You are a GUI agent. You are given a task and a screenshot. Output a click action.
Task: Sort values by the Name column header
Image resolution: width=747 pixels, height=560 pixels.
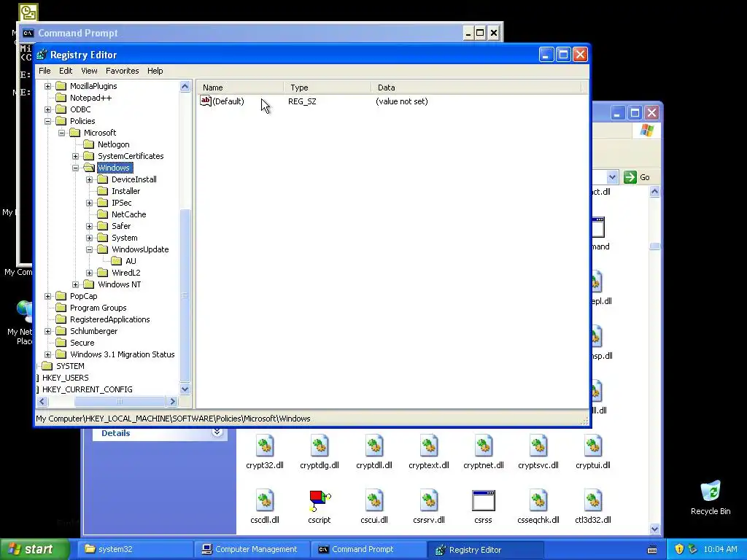click(x=241, y=87)
